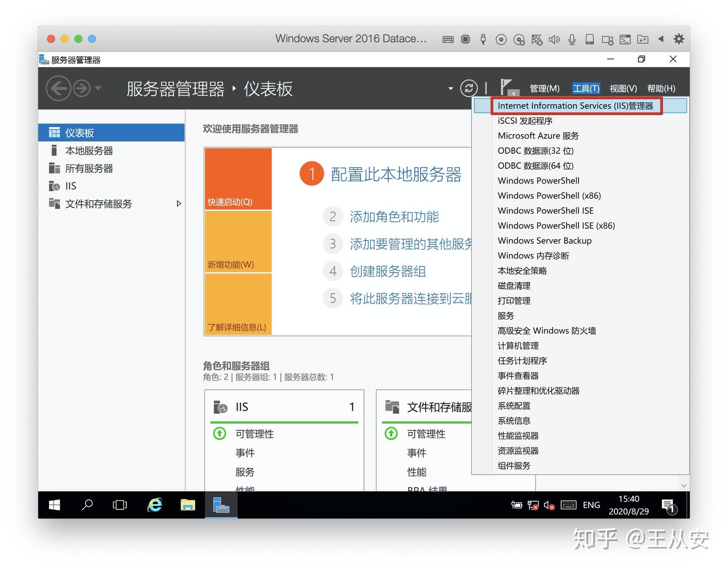
Task: Click the 添加角色和功能 link
Action: pos(395,216)
